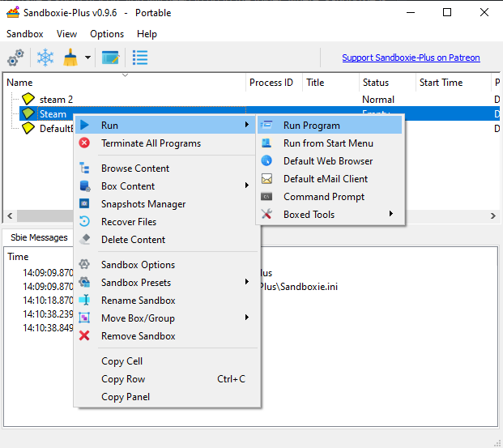Click the 14:10:38.849 message timestamp
Screen dimensions: 503x448
pyautogui.click(x=48, y=327)
